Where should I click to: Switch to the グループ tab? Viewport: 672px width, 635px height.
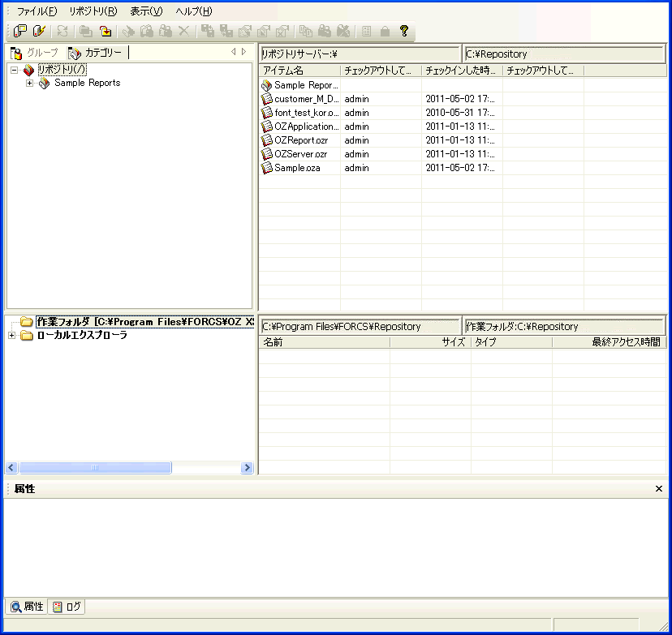(34, 53)
